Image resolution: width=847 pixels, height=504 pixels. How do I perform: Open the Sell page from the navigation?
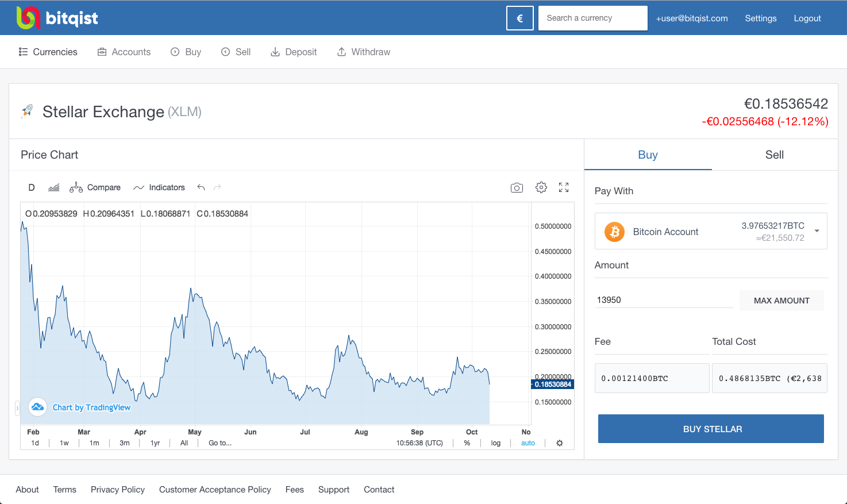236,52
